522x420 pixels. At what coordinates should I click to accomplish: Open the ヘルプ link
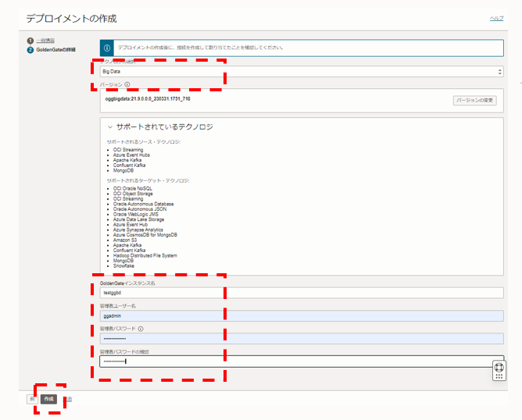click(x=496, y=18)
